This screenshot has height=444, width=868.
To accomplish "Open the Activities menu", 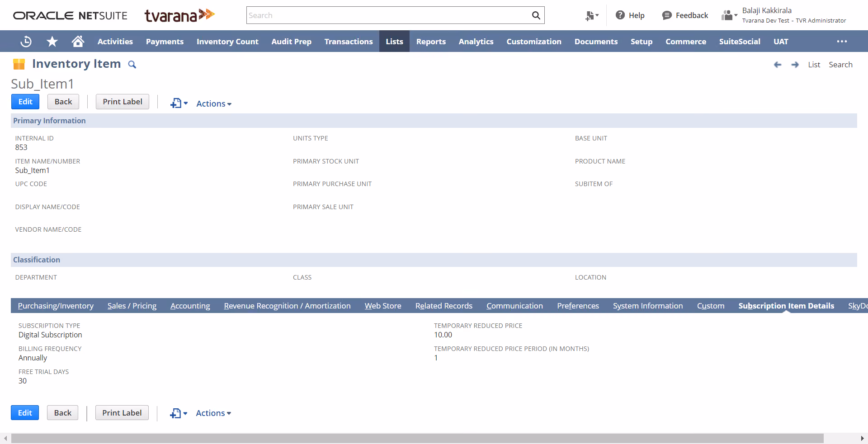I will [115, 42].
